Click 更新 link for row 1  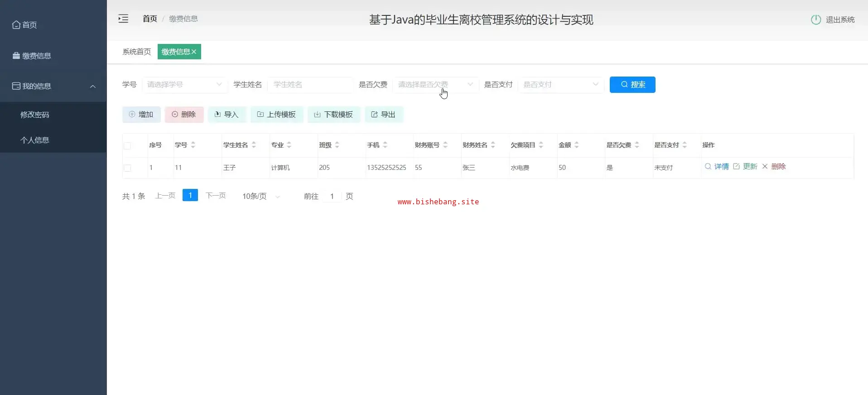[745, 167]
